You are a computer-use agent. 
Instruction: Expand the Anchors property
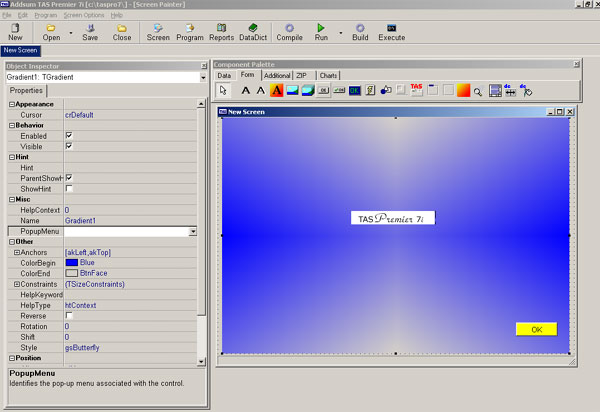(17, 252)
